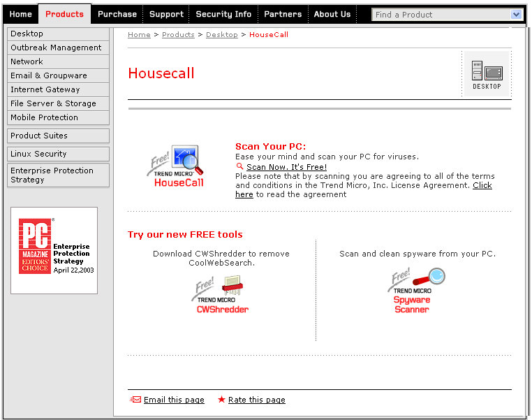Open the About Us tab
Viewport: 532px width, 420px height.
(332, 14)
